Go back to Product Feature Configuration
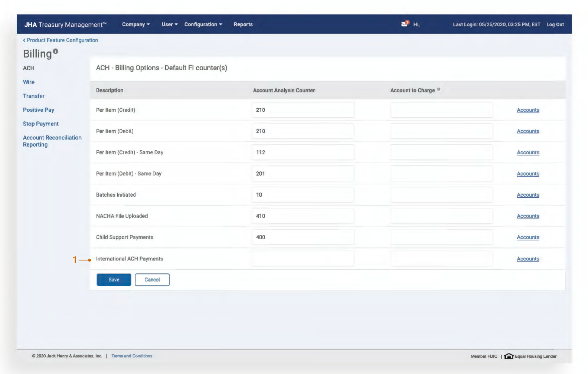The width and height of the screenshot is (588, 374). point(61,40)
